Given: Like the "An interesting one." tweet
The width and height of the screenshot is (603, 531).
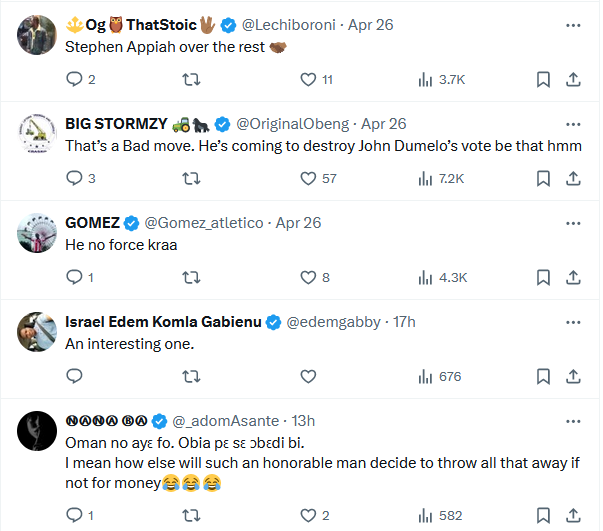Looking at the screenshot, I should pyautogui.click(x=308, y=376).
